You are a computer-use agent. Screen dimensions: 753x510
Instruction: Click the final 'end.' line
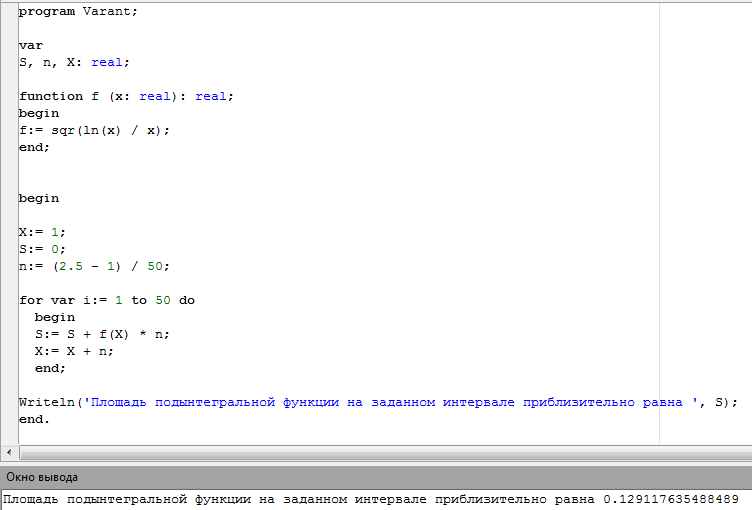(x=34, y=419)
